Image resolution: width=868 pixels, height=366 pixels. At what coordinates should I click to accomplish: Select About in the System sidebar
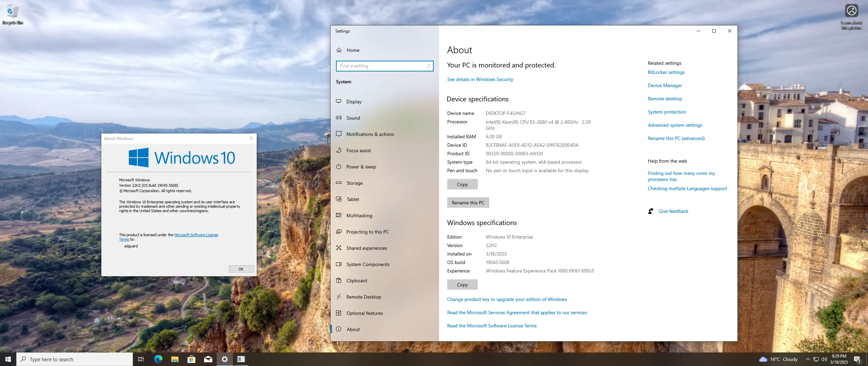pyautogui.click(x=353, y=329)
